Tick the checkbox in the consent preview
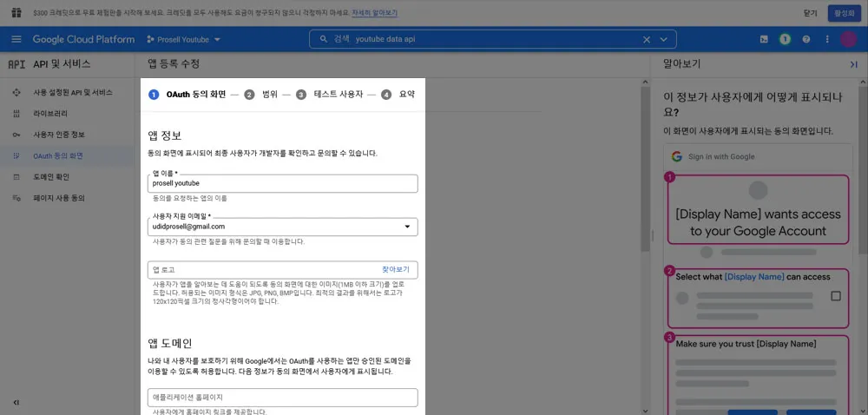The image size is (868, 415). (836, 296)
